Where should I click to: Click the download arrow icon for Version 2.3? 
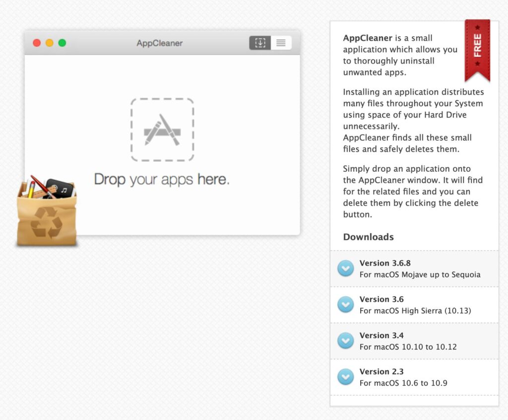pyautogui.click(x=346, y=377)
